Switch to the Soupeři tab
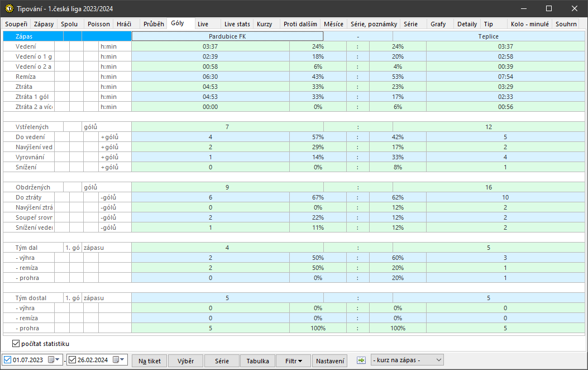The height and width of the screenshot is (370, 588). point(16,24)
